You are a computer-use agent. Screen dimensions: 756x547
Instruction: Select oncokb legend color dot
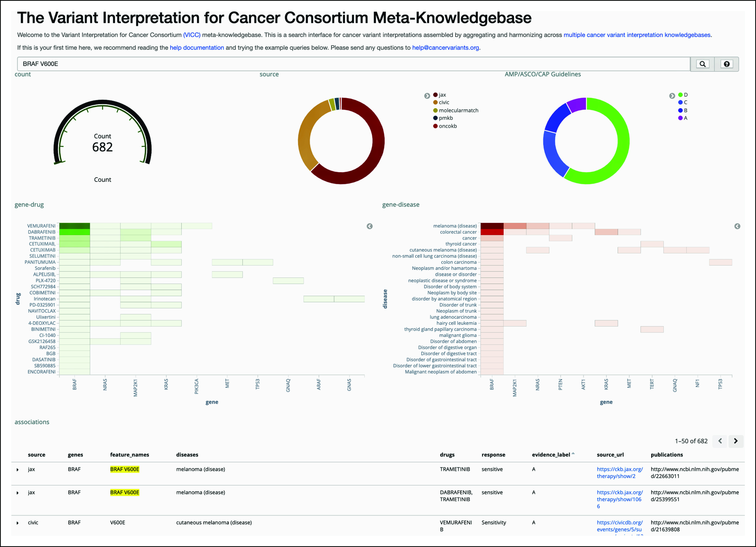[x=435, y=126]
